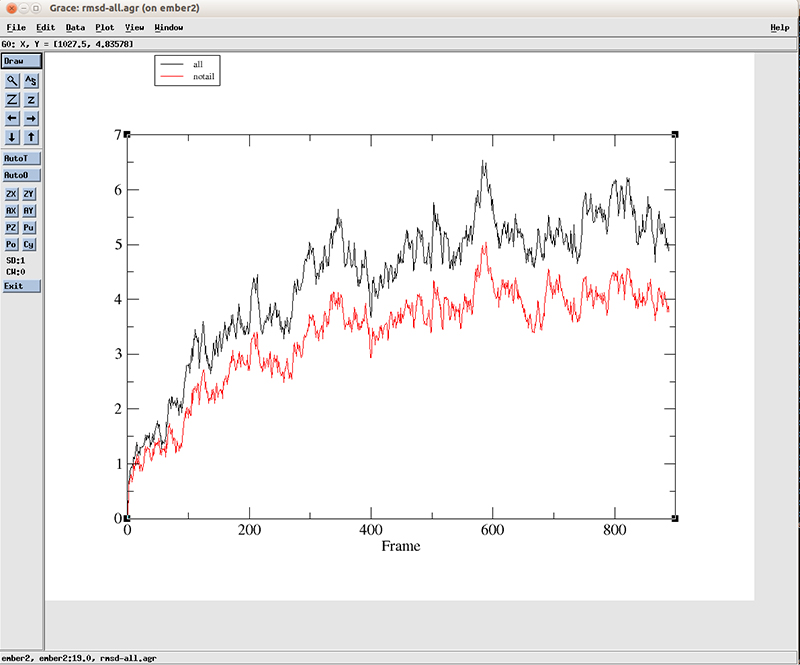Click the Exit button

(x=21, y=286)
